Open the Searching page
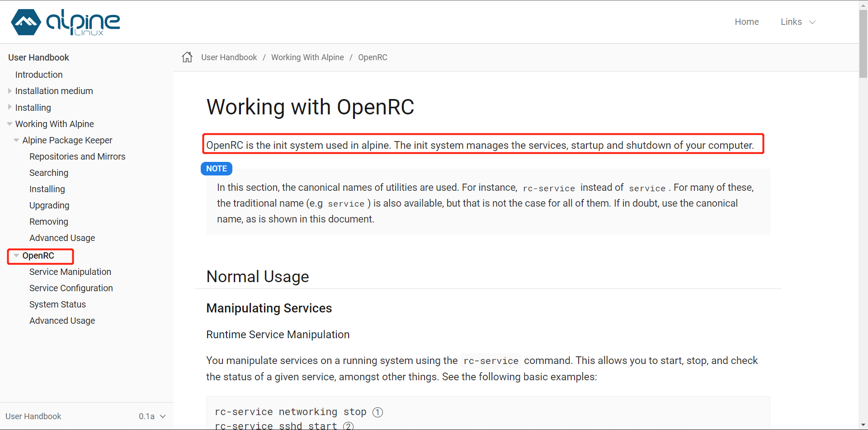868x430 pixels. (x=49, y=173)
